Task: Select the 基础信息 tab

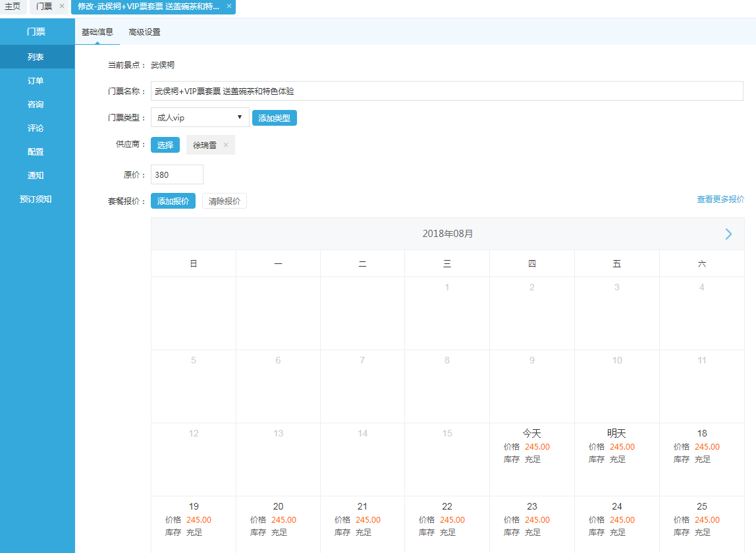Action: (97, 32)
